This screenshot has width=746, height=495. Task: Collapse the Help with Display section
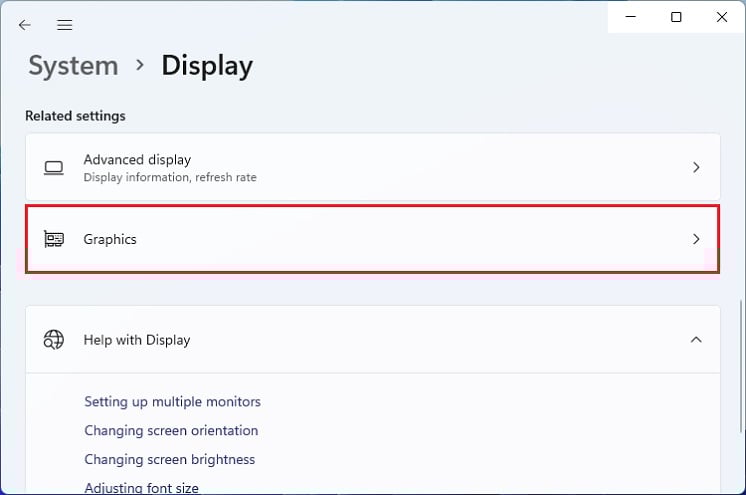(x=696, y=340)
